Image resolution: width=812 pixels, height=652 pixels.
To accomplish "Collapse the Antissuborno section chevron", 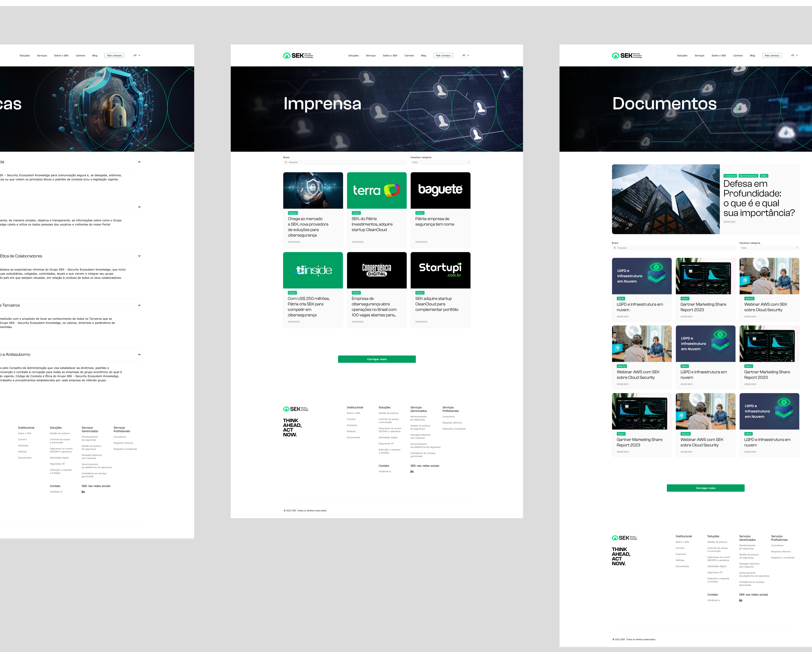I will (139, 355).
